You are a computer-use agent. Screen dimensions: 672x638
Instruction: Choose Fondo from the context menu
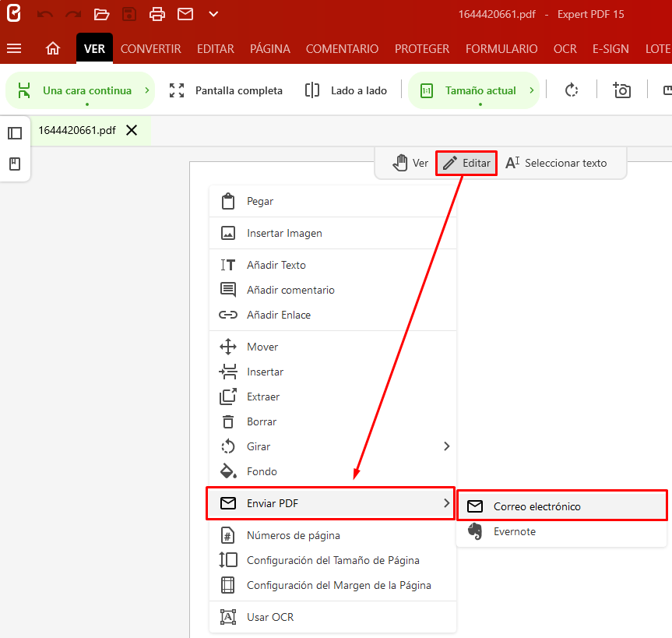click(x=332, y=471)
